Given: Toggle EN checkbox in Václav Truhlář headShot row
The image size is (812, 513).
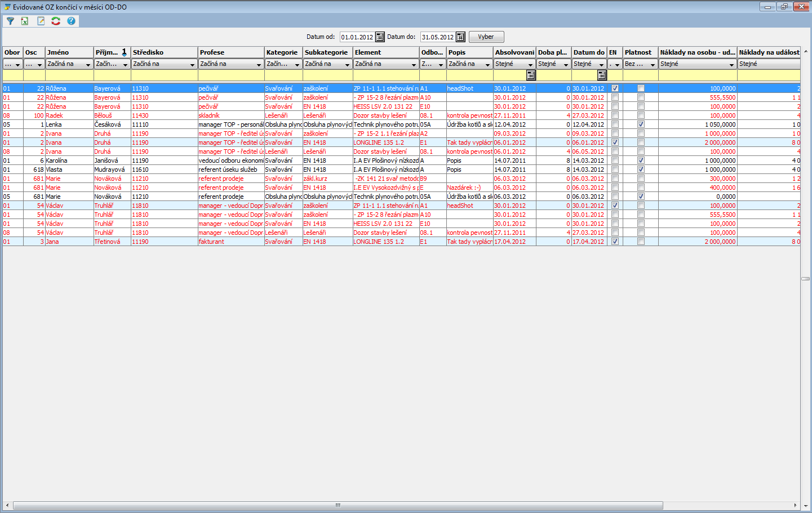Looking at the screenshot, I should [x=615, y=206].
